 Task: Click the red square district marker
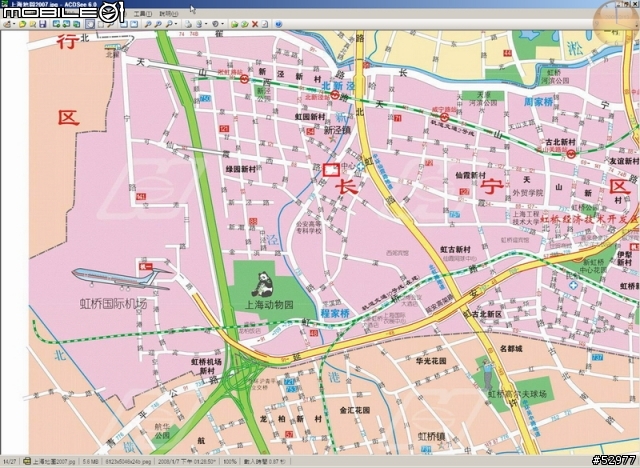(331, 170)
